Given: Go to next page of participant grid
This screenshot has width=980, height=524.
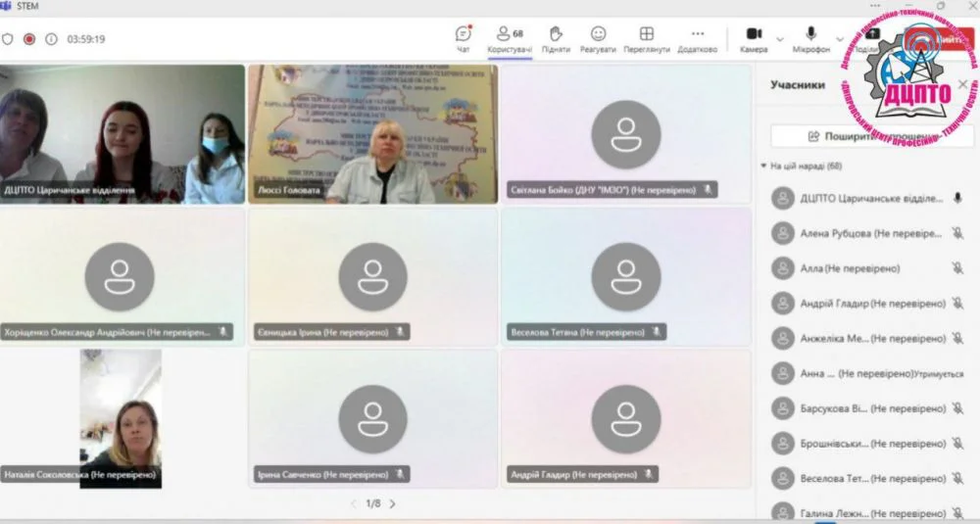Looking at the screenshot, I should (x=393, y=503).
